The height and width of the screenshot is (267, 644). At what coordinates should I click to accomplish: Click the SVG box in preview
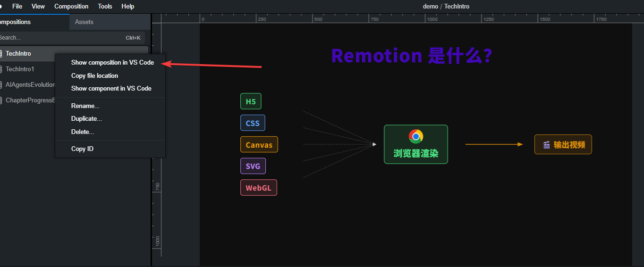(253, 166)
